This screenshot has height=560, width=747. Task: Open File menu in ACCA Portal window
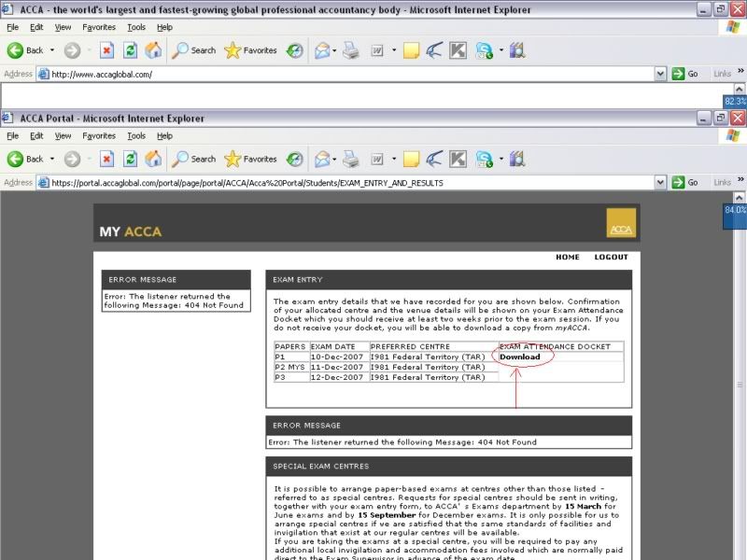click(x=13, y=135)
